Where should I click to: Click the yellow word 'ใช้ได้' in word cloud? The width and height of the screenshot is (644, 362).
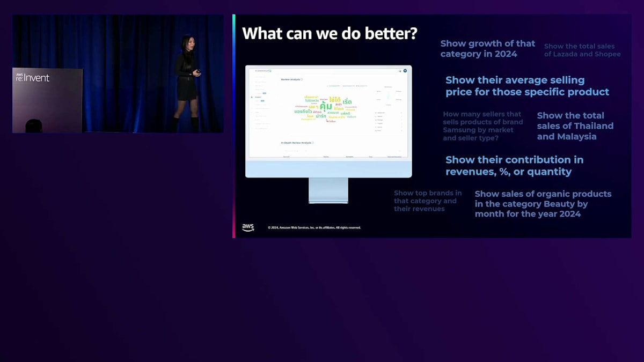point(335,100)
